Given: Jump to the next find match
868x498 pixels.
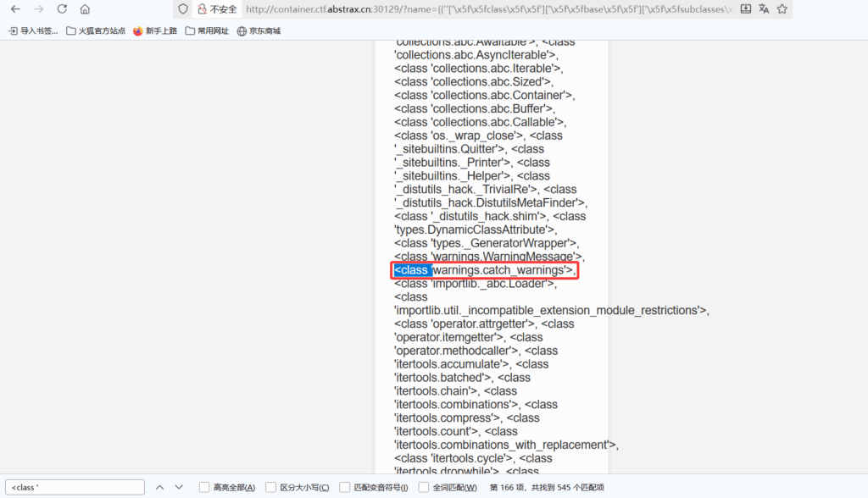Looking at the screenshot, I should coord(179,487).
